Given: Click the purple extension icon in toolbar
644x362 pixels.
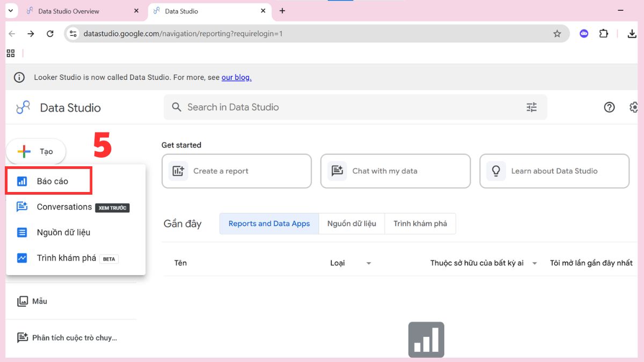Looking at the screenshot, I should click(584, 34).
